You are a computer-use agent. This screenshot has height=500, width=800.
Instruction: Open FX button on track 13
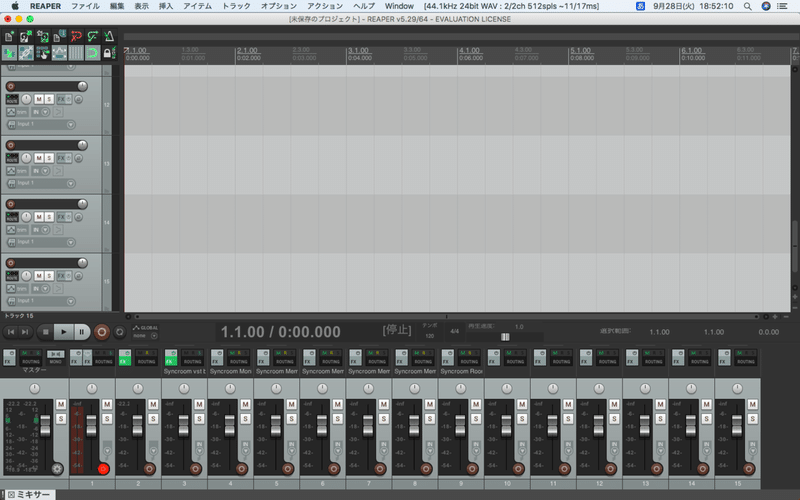pyautogui.click(x=61, y=158)
